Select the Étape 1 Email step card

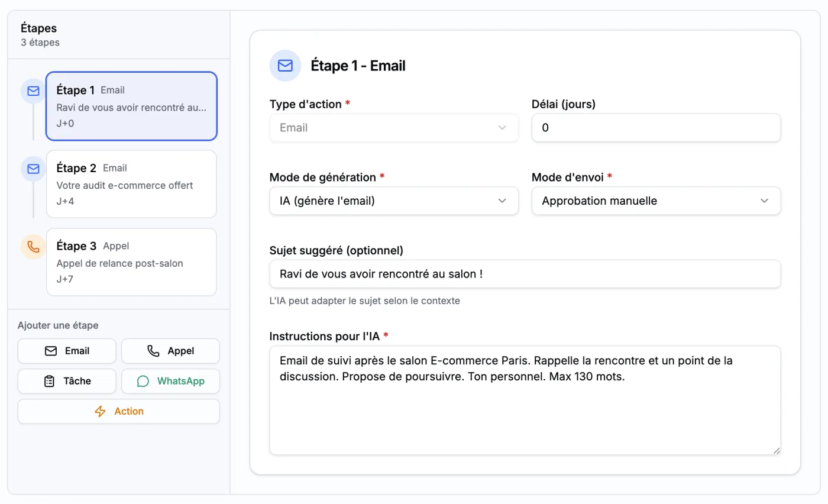coord(131,106)
